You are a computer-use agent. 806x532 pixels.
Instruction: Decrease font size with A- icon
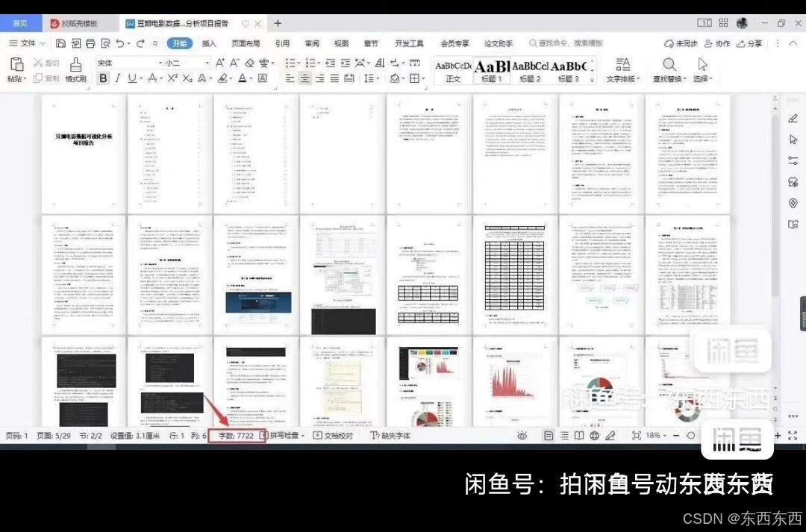tap(234, 63)
